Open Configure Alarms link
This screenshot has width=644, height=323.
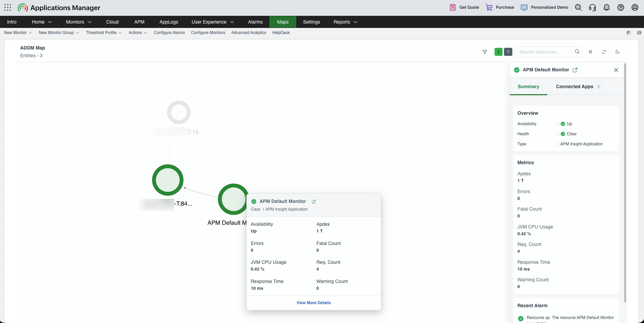(x=169, y=33)
